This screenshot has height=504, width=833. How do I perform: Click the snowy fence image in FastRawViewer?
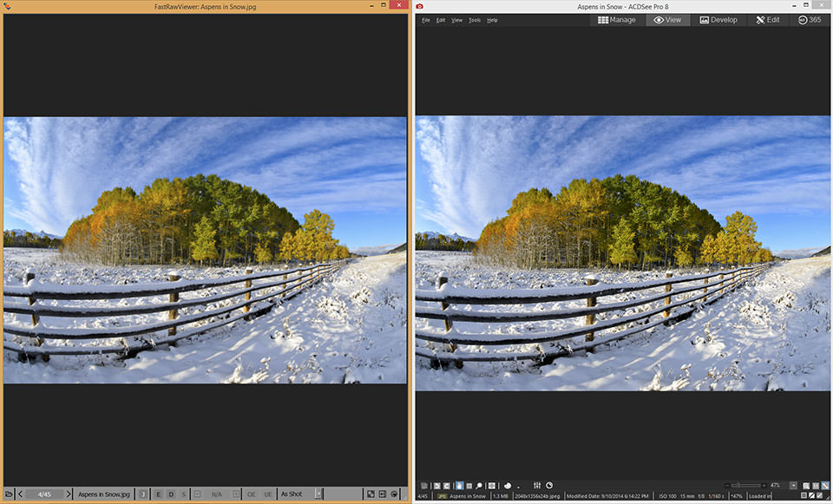(205, 250)
